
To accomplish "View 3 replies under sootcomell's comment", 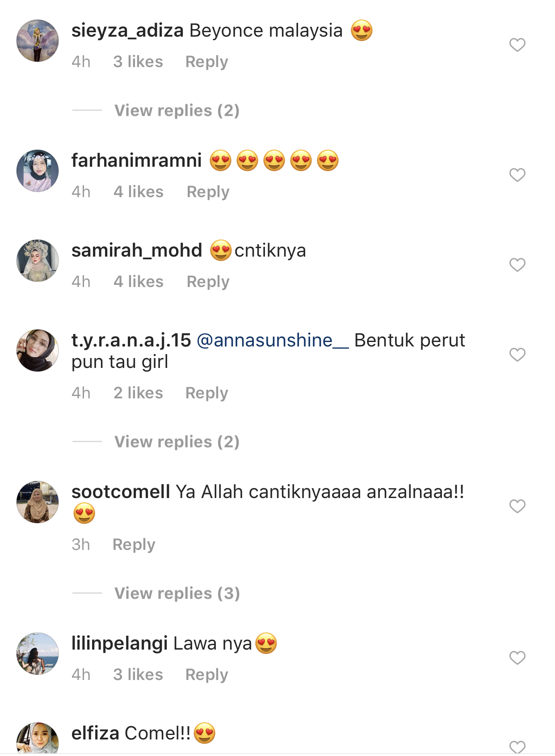I will 177,593.
